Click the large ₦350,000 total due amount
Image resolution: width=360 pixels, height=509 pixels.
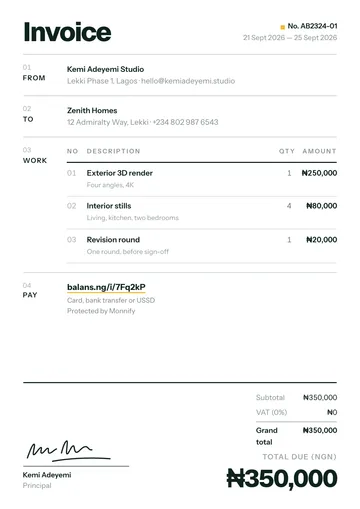click(x=282, y=478)
